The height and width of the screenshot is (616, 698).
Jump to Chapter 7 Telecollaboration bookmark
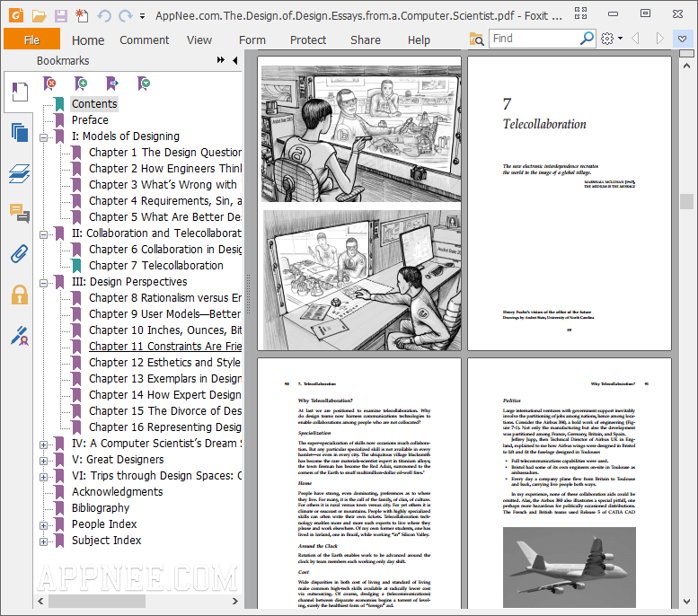click(x=155, y=266)
